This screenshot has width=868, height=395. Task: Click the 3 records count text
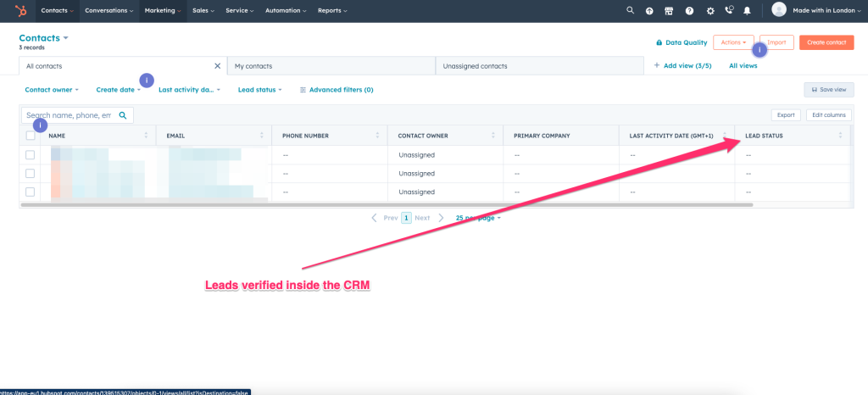31,47
